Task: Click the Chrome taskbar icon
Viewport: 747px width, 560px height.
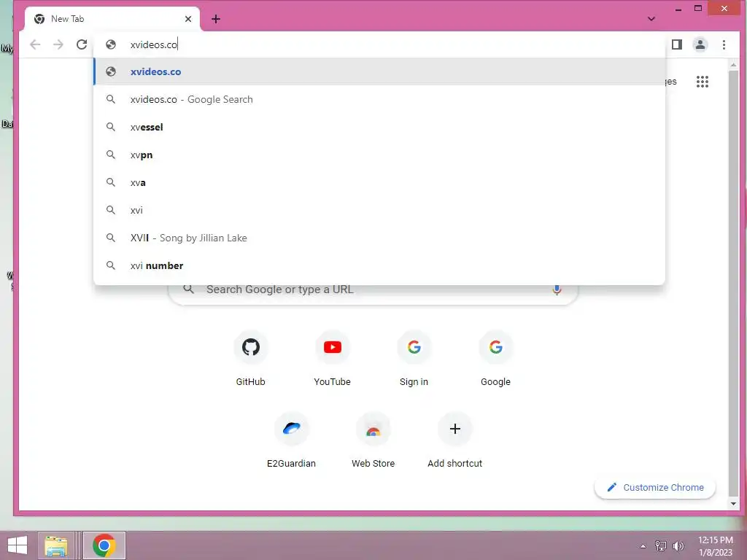Action: pos(104,545)
